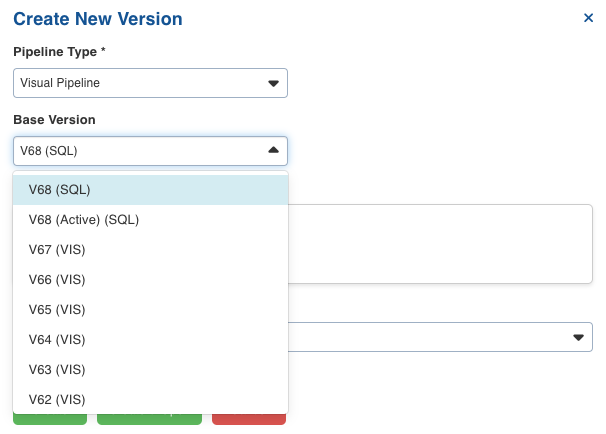Viewport: 606px width, 434px height.
Task: Open the lower right dropdown caret
Action: [x=578, y=337]
